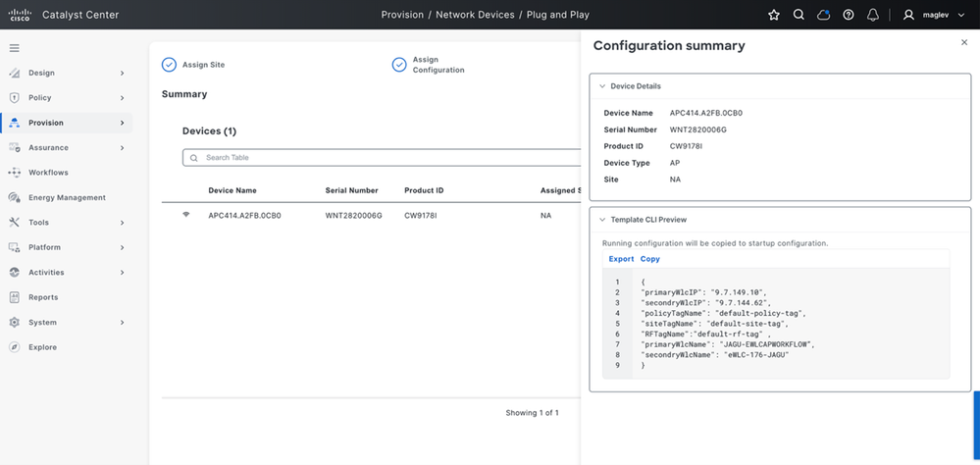Click the cloud status icon
The width and height of the screenshot is (980, 465).
(824, 15)
